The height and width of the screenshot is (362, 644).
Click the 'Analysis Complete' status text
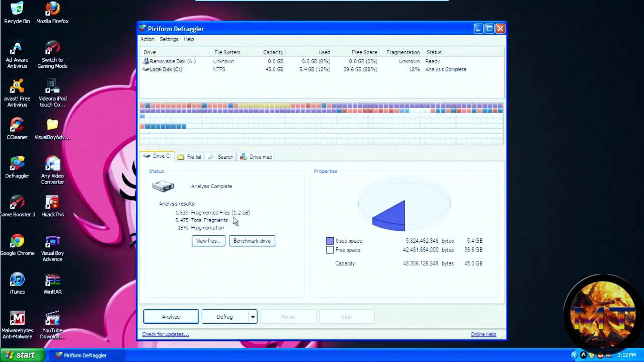pyautogui.click(x=211, y=187)
